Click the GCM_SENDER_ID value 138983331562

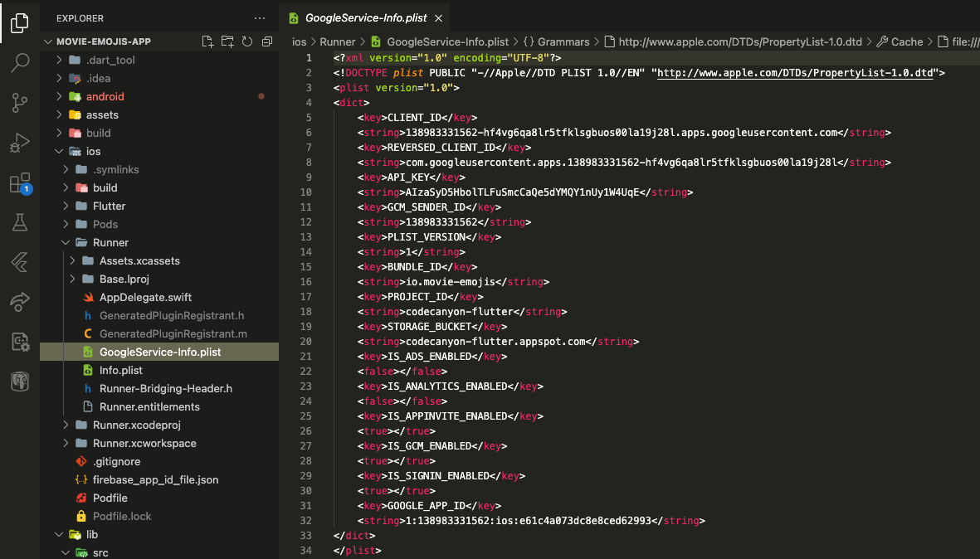[441, 222]
